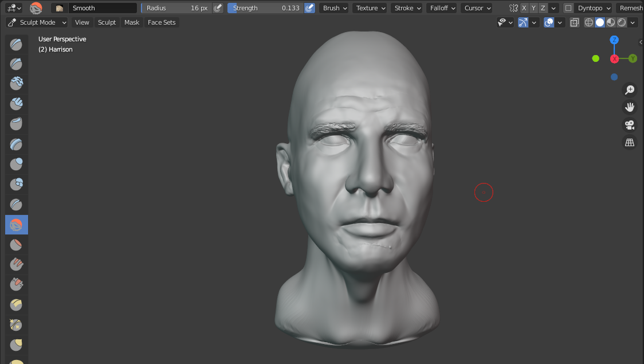Screen dimensions: 644x364
Task: Open the Mask menu
Action: pyautogui.click(x=132, y=22)
